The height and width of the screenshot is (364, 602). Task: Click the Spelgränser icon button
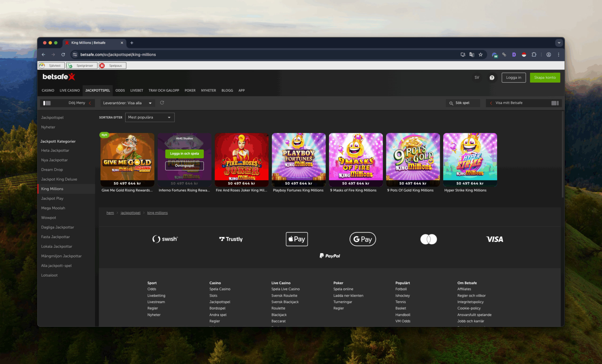82,66
